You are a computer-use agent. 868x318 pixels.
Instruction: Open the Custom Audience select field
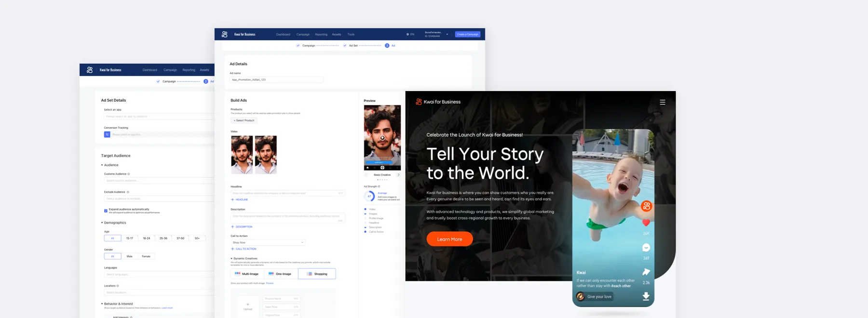[159, 181]
